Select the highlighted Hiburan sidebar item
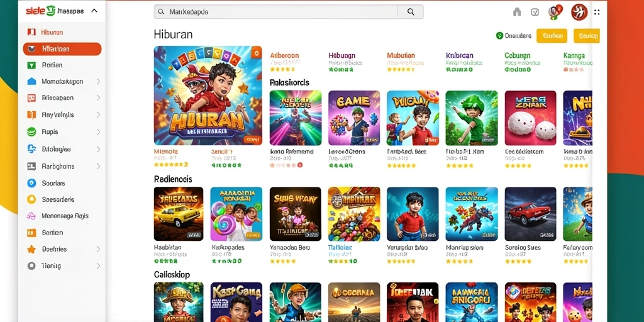Screen dimensions: 644x322 click(x=62, y=49)
